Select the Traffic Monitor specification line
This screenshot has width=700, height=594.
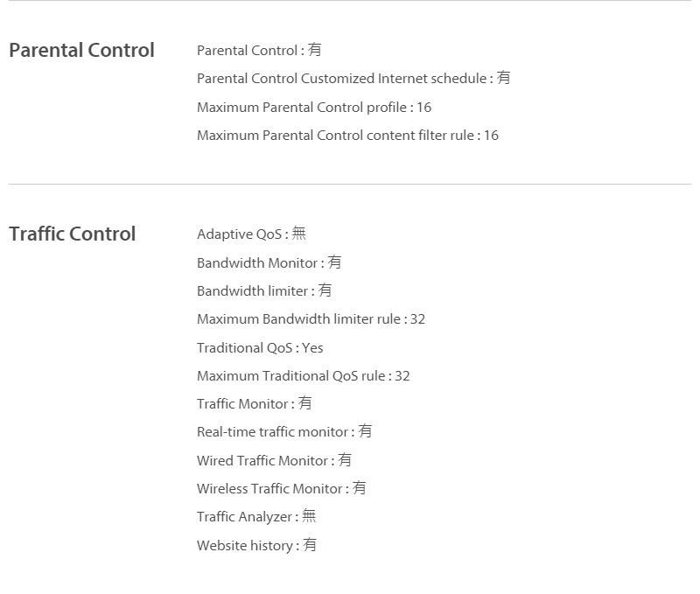(255, 403)
